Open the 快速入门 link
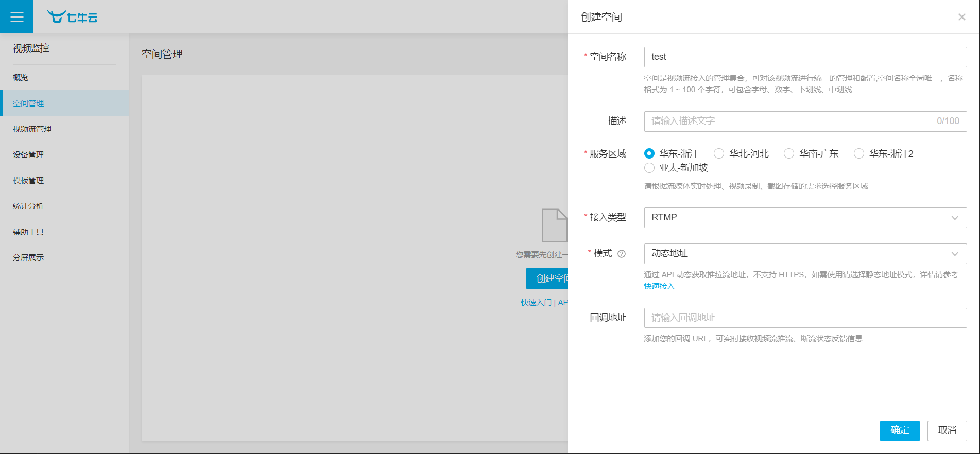 (x=536, y=303)
